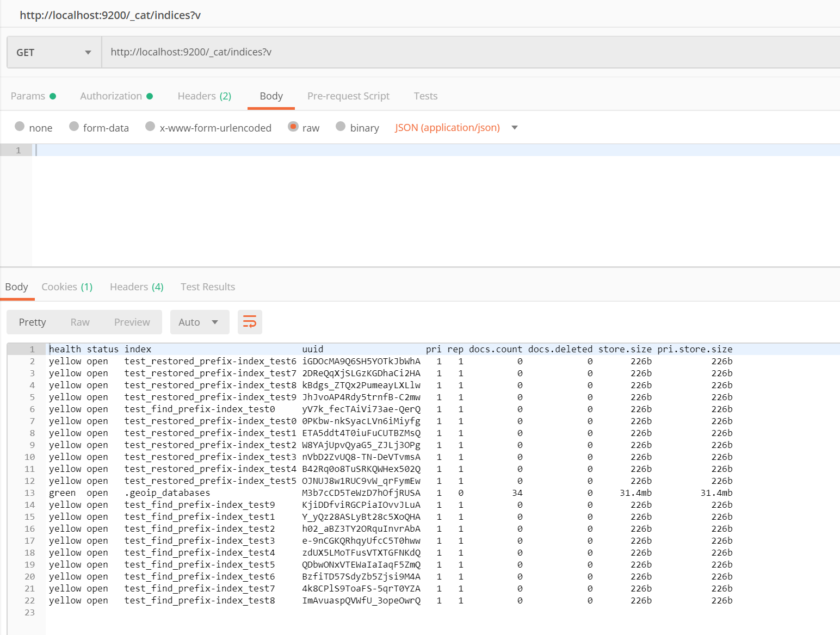Click the test_find_prefix-index_test0 index name

click(200, 409)
